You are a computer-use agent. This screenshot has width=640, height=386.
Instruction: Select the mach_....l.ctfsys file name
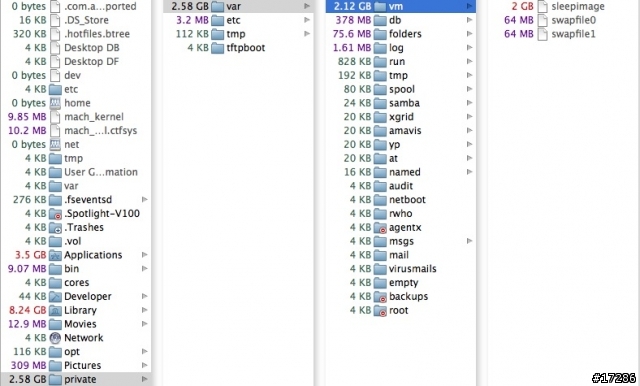[100, 131]
